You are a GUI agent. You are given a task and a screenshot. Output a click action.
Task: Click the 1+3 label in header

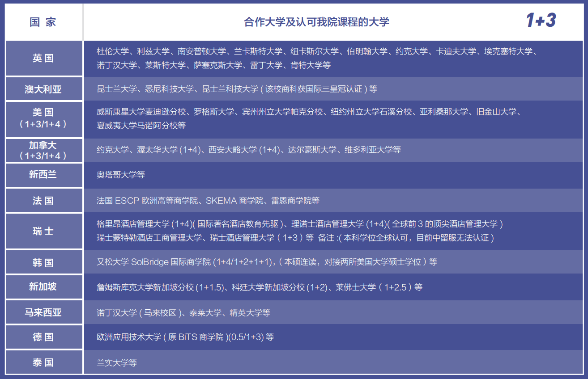[541, 21]
